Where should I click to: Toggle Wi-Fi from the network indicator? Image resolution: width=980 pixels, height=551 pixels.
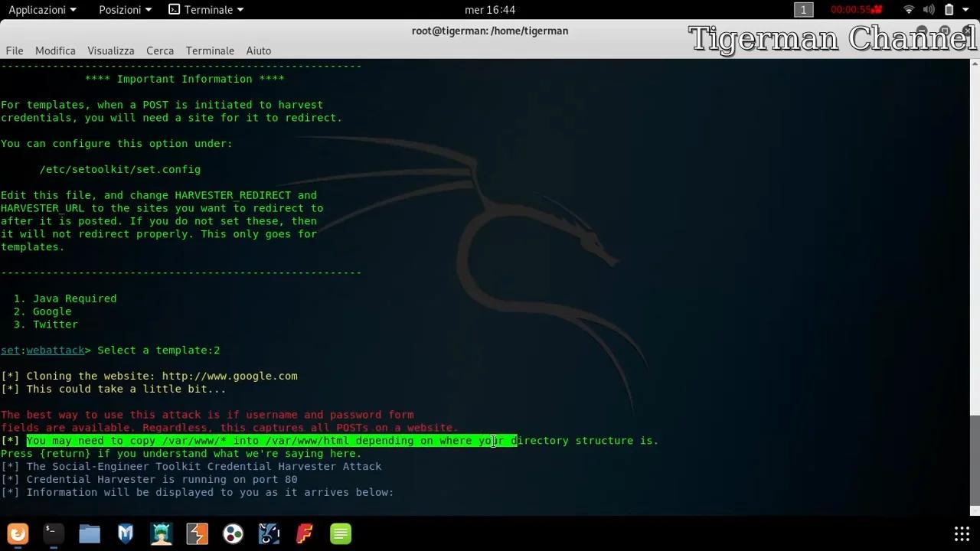pyautogui.click(x=908, y=9)
